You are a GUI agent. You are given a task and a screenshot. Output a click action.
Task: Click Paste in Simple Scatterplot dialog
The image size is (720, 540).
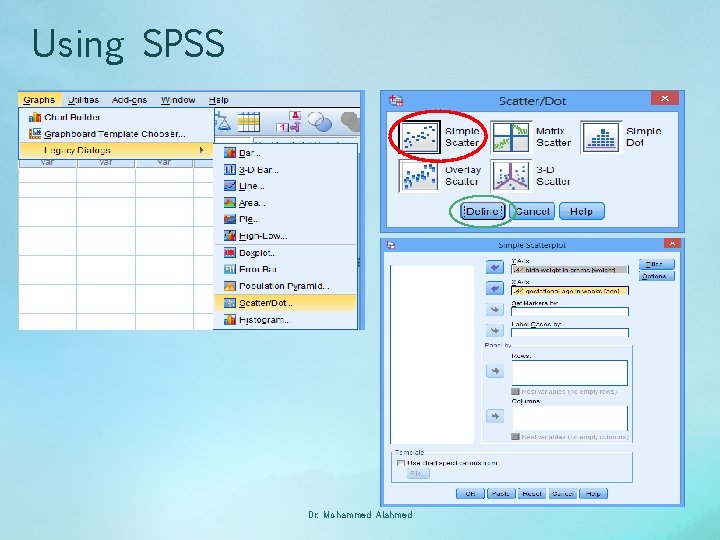(x=501, y=494)
